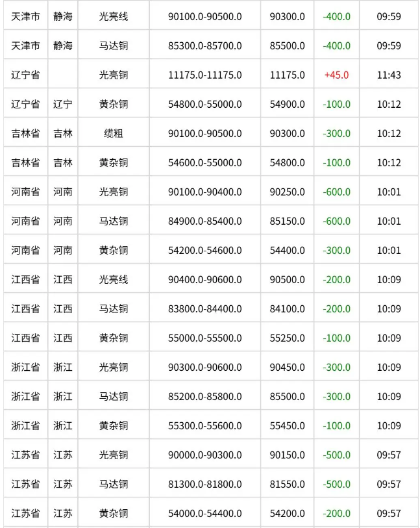420x528 pixels.
Task: Click range 54800.0-55000.0 for 辽宁 黄杂铜
Action: click(x=205, y=105)
